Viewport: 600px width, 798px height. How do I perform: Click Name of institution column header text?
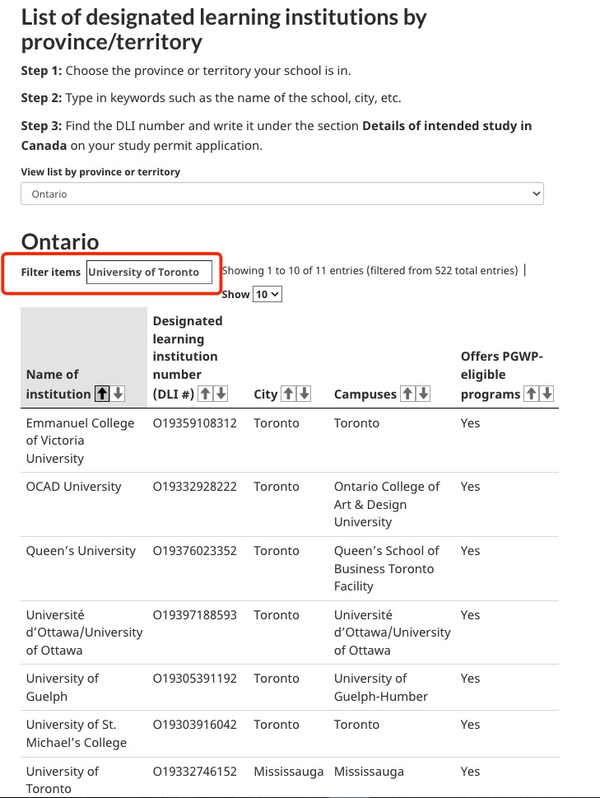(x=58, y=384)
